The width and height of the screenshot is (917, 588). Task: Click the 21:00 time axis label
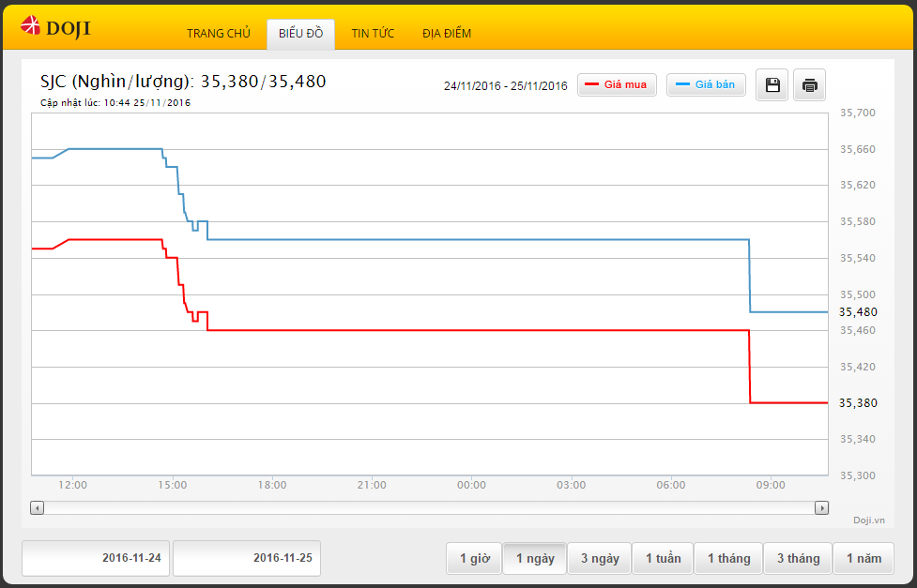372,485
